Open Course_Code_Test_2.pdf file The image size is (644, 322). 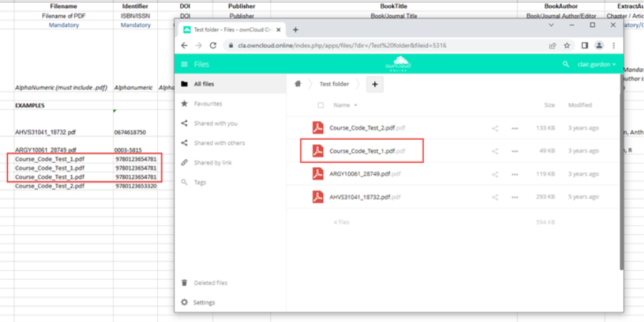(367, 128)
